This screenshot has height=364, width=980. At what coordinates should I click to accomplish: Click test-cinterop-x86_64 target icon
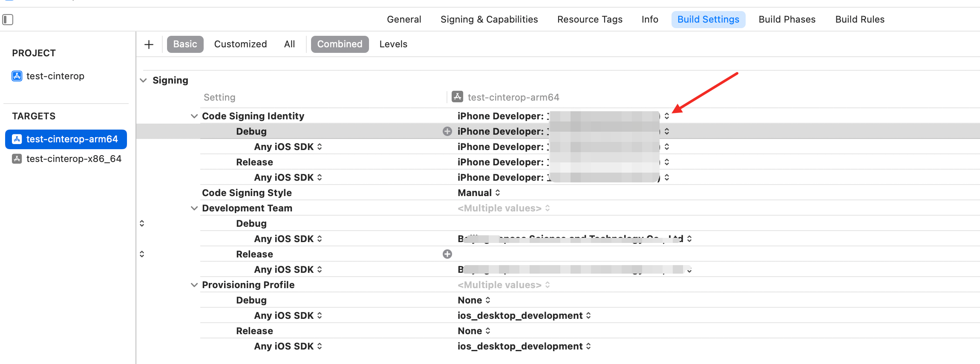point(17,159)
